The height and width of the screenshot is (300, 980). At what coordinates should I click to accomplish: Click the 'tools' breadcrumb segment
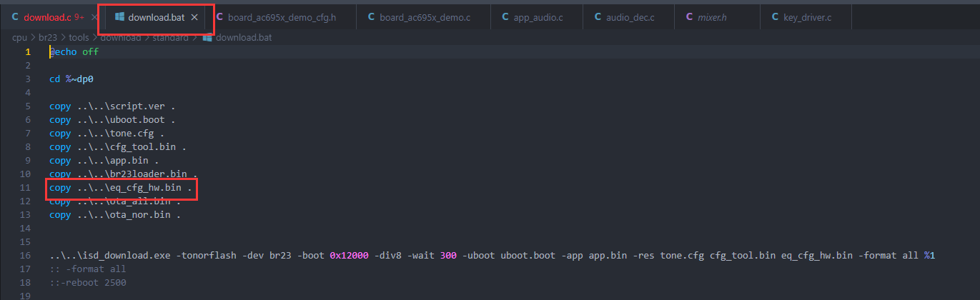click(x=79, y=37)
